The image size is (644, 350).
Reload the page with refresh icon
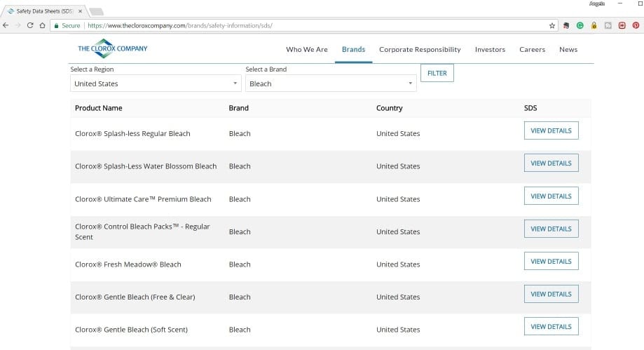pos(30,25)
